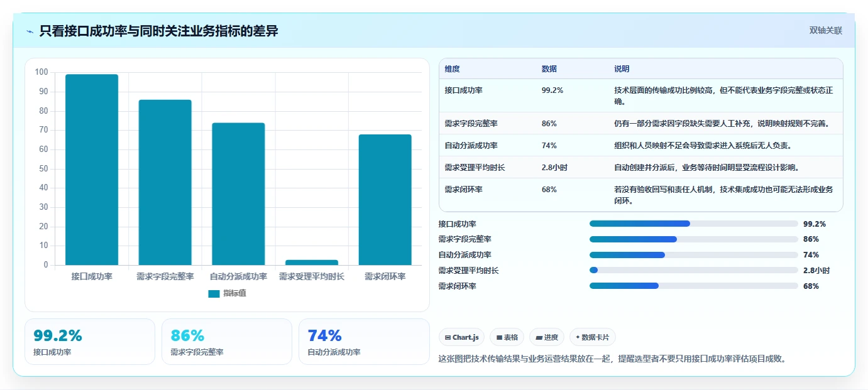Click the 需求字段完整率 dimension cell in the table
The height and width of the screenshot is (390, 868).
471,124
